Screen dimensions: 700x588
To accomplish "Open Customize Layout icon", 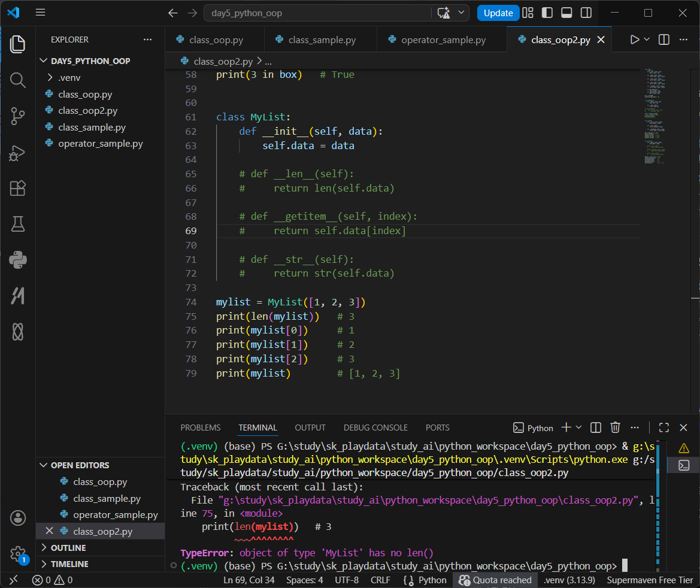I will (528, 13).
